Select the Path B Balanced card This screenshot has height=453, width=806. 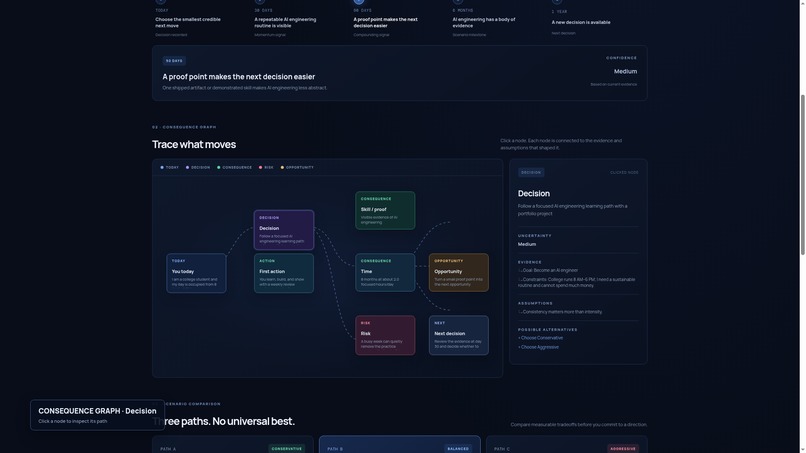(399, 444)
